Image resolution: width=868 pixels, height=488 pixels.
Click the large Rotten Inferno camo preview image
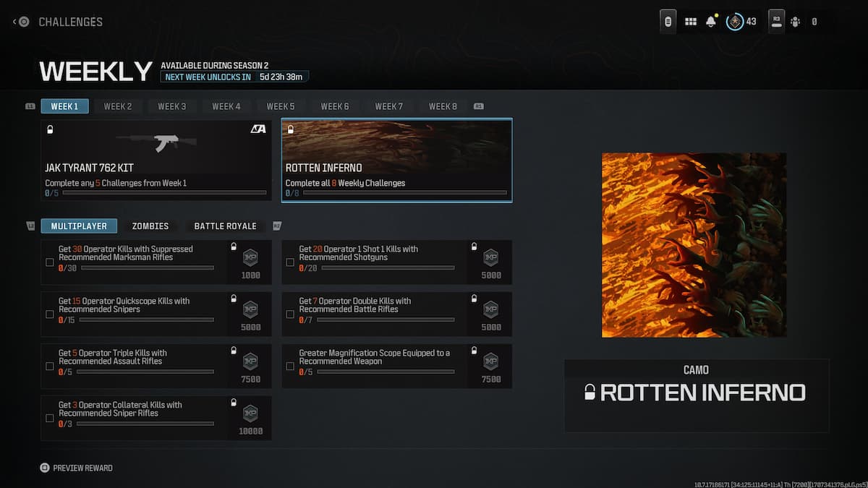[x=694, y=245]
